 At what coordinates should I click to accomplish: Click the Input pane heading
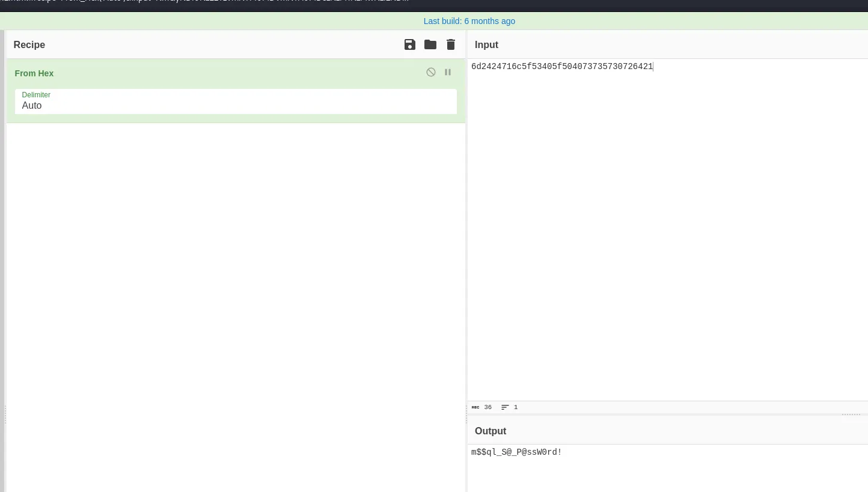pos(486,45)
